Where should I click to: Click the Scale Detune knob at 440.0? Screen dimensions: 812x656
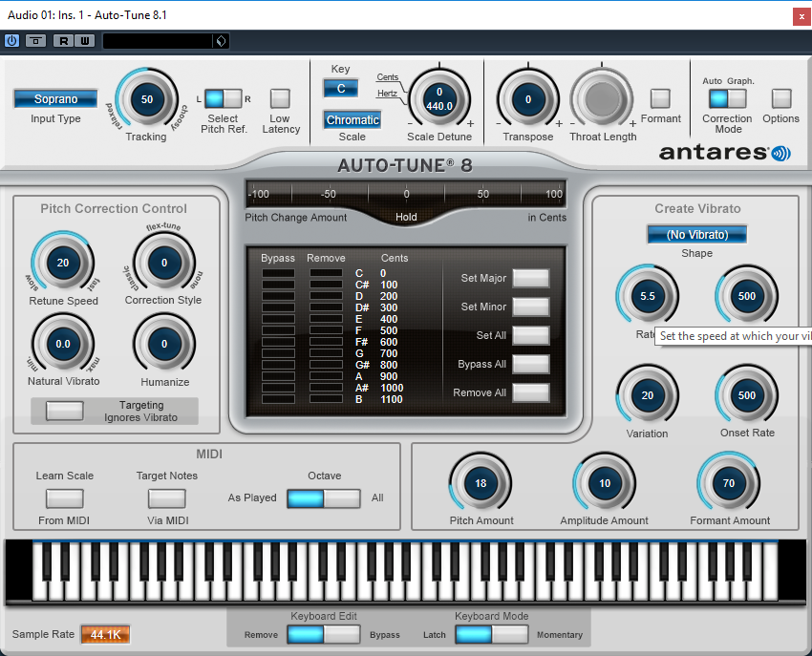(439, 99)
